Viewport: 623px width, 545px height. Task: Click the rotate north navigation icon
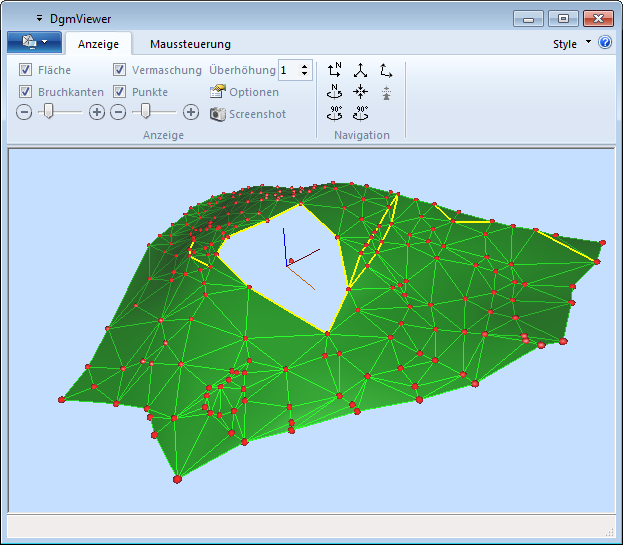coord(335,91)
